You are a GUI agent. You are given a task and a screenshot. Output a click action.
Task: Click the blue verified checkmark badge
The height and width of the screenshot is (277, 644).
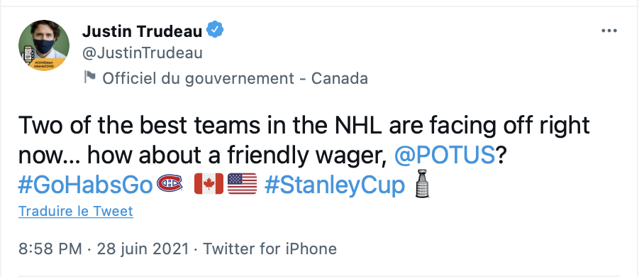215,31
